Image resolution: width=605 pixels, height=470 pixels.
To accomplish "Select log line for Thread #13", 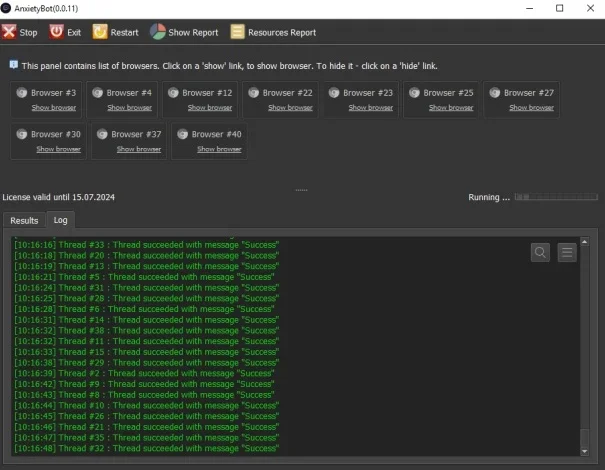I will [x=147, y=266].
